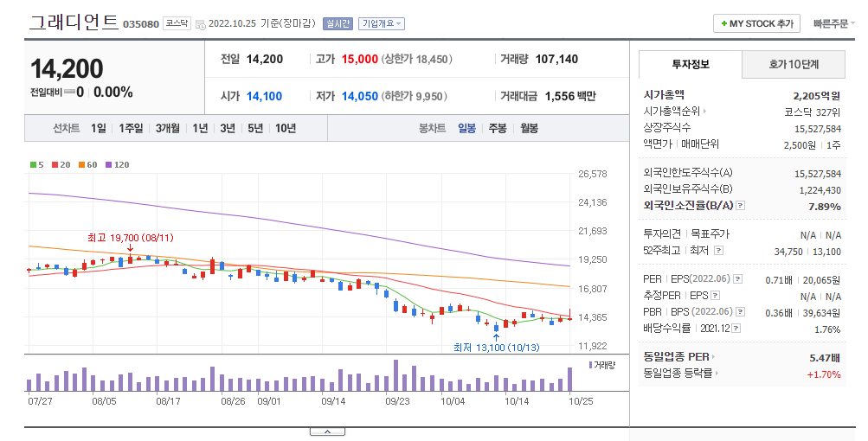Click the stock code 035080
This screenshot has width=868, height=441.
coord(140,24)
